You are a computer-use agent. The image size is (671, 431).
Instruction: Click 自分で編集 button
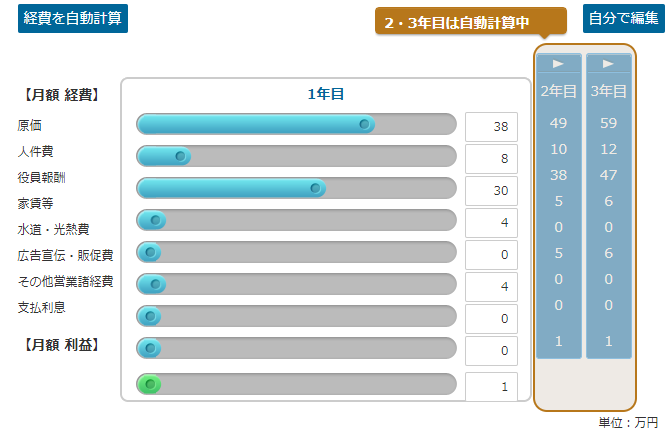[x=623, y=18]
